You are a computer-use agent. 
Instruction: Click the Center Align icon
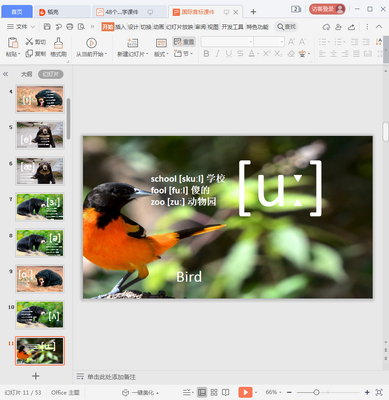pos(333,54)
